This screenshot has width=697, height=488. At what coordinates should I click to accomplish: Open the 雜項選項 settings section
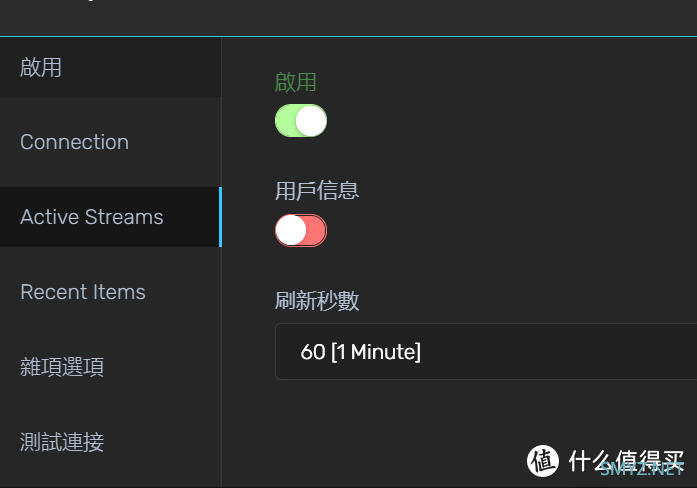pyautogui.click(x=110, y=367)
